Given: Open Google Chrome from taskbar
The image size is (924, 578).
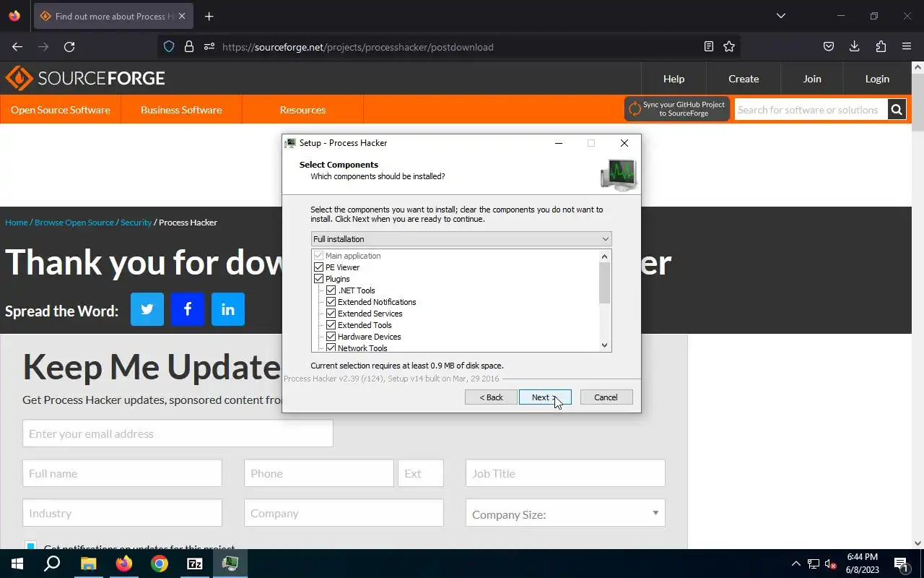Looking at the screenshot, I should 160,564.
